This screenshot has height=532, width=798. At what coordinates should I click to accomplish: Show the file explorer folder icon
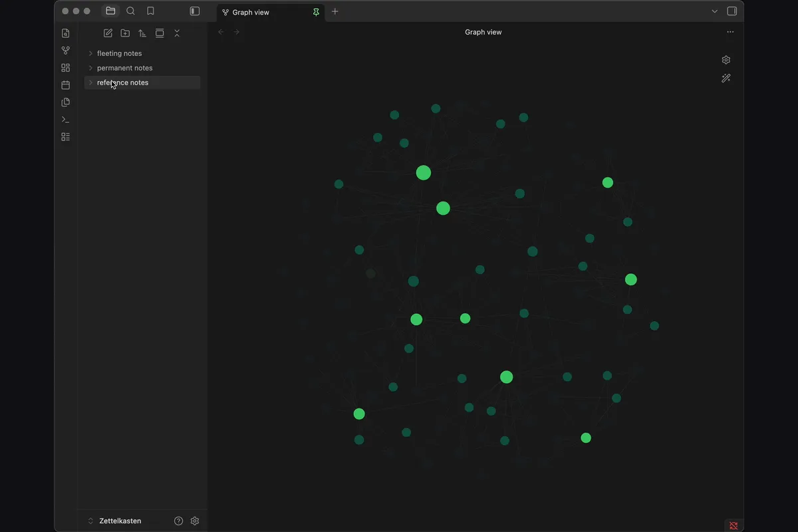click(x=110, y=11)
